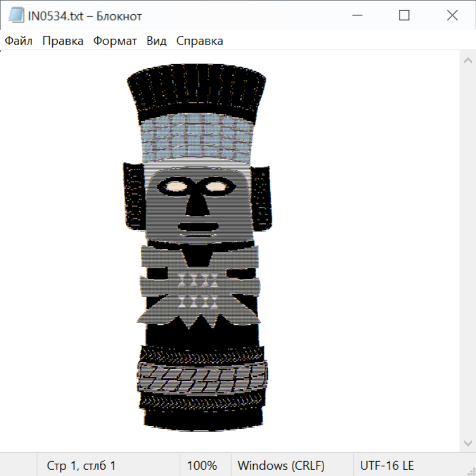This screenshot has width=476, height=476.
Task: Click the scroll up arrow
Action: (468, 61)
